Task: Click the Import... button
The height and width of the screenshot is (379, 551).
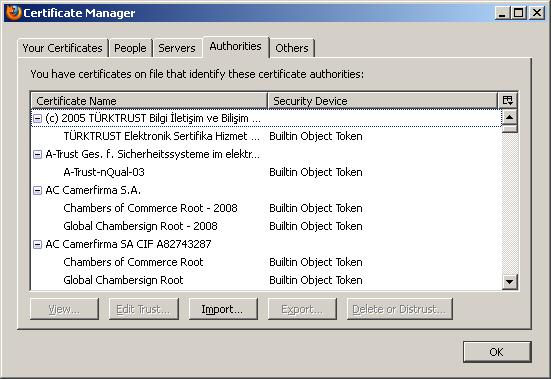Action: click(223, 309)
